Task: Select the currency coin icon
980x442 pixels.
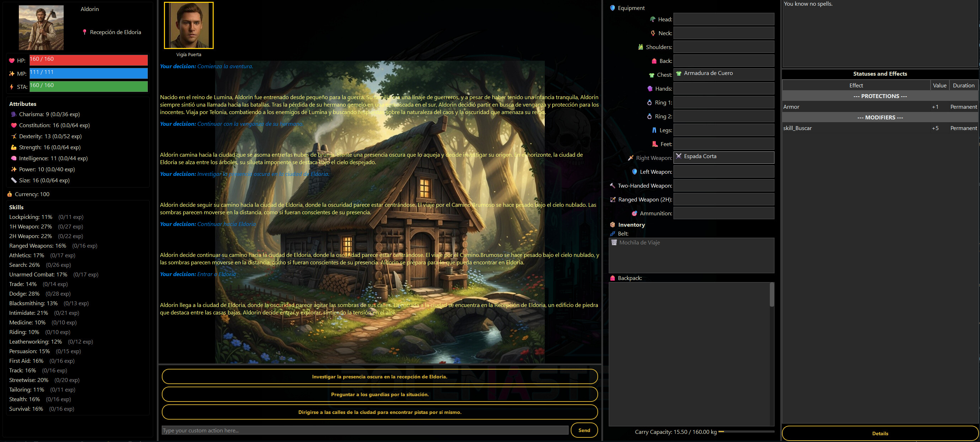Action: pyautogui.click(x=10, y=194)
